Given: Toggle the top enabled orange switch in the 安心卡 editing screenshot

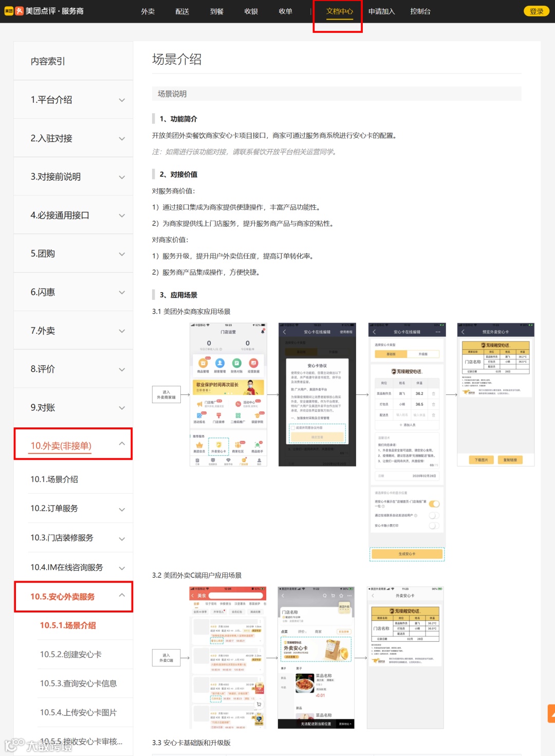Looking at the screenshot, I should pos(434,504).
